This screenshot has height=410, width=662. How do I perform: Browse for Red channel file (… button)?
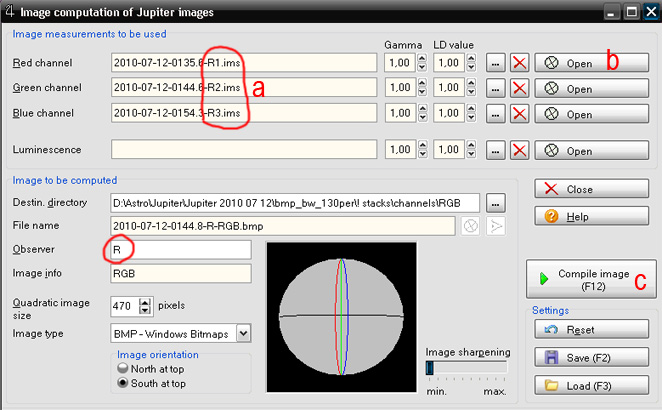[x=495, y=63]
